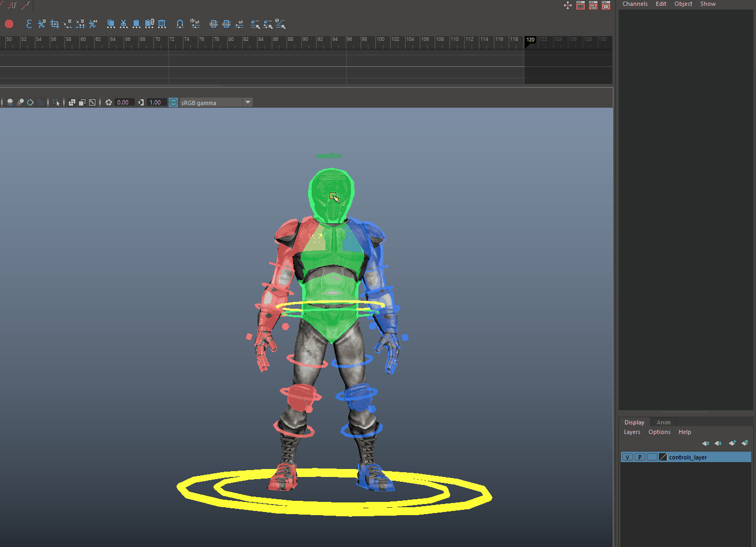Toggle the V visibility box for controls_layer
Screen dimensions: 756x547
pos(627,457)
